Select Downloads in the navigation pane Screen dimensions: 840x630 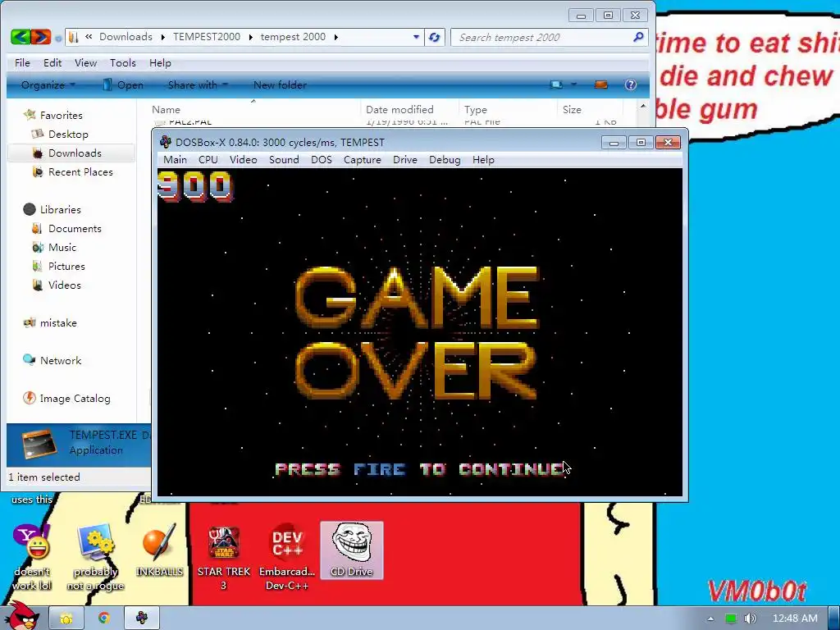(x=75, y=153)
